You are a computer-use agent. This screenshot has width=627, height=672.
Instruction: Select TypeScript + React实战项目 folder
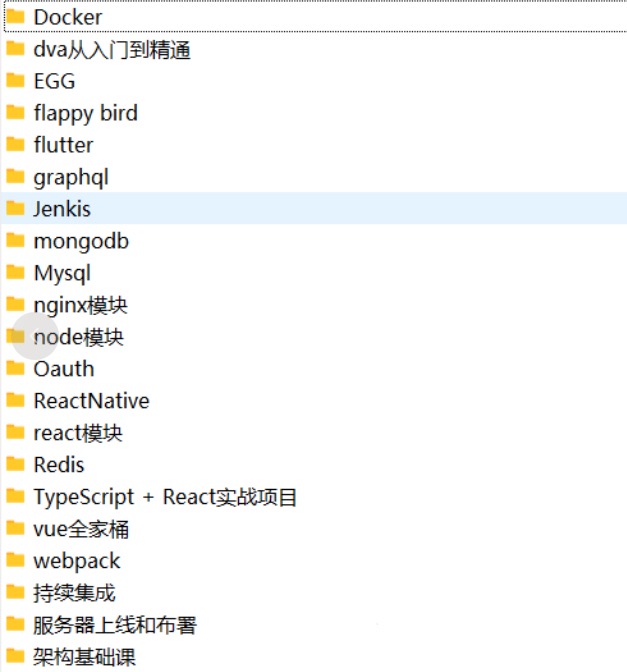pos(165,497)
